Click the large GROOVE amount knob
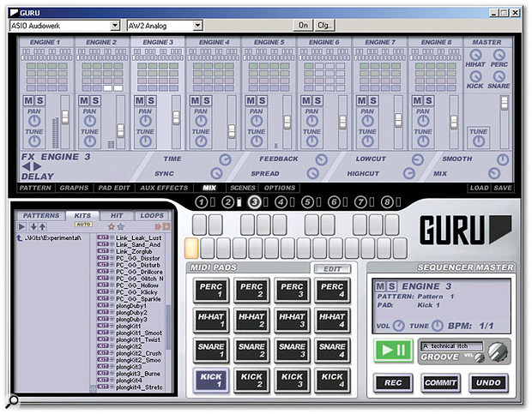 pos(498,352)
